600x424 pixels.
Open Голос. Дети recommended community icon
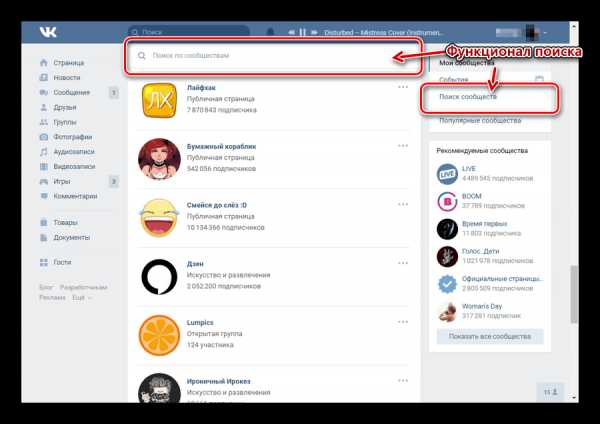point(447,256)
